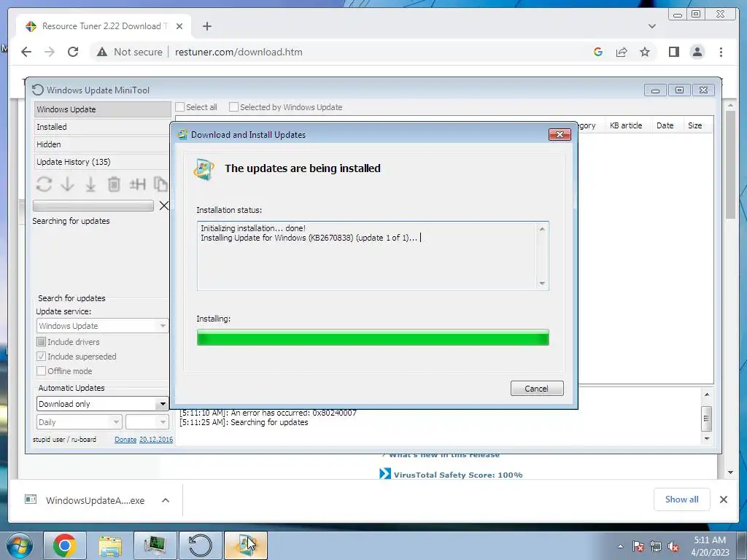Image resolution: width=747 pixels, height=560 pixels.
Task: Show hidden tray icons arrow
Action: click(x=620, y=547)
